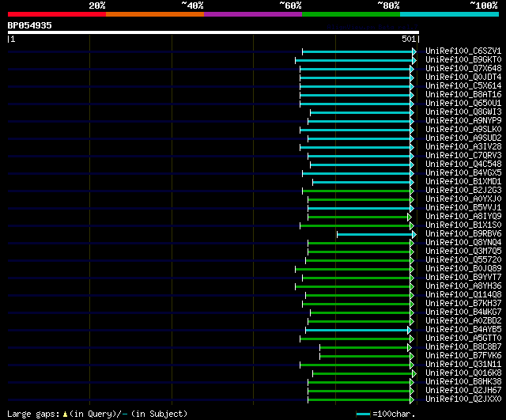Select the UniRef100_Q4C548 label
506x420 pixels.
click(x=463, y=165)
